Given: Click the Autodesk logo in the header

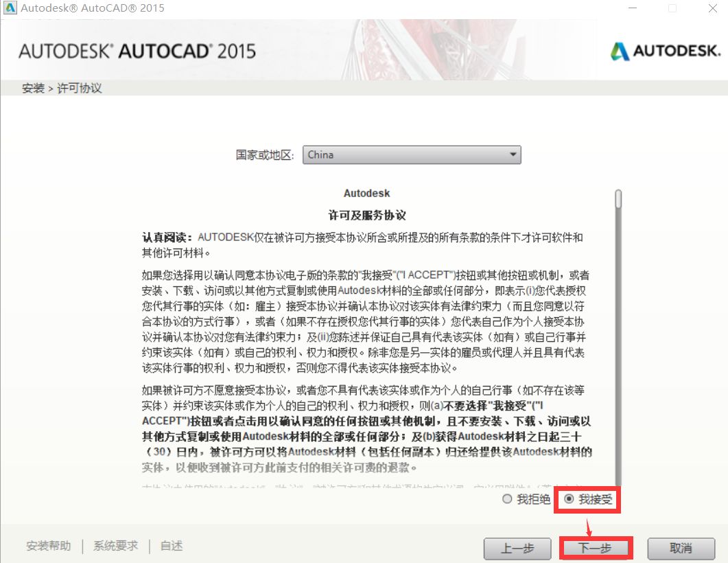Looking at the screenshot, I should 666,51.
